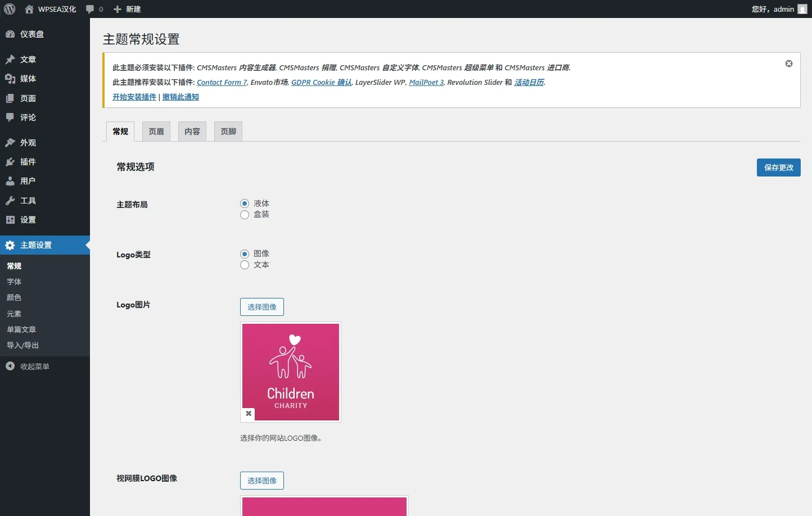Remove the Children Charity logo image

[249, 414]
